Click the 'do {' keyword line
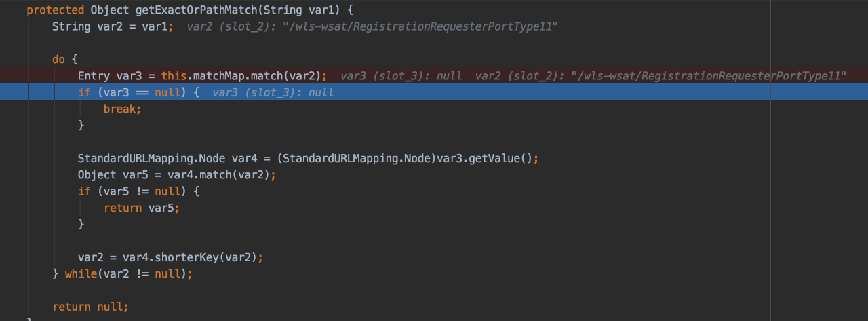Screen dimensions: 868x321 click(65, 60)
